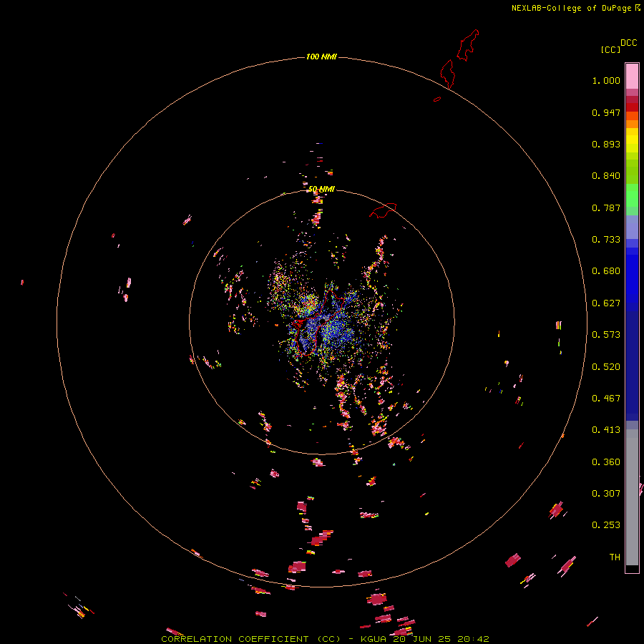644x644 pixels.
Task: Pick the light pink swatch on color bar
Action: [x=632, y=76]
